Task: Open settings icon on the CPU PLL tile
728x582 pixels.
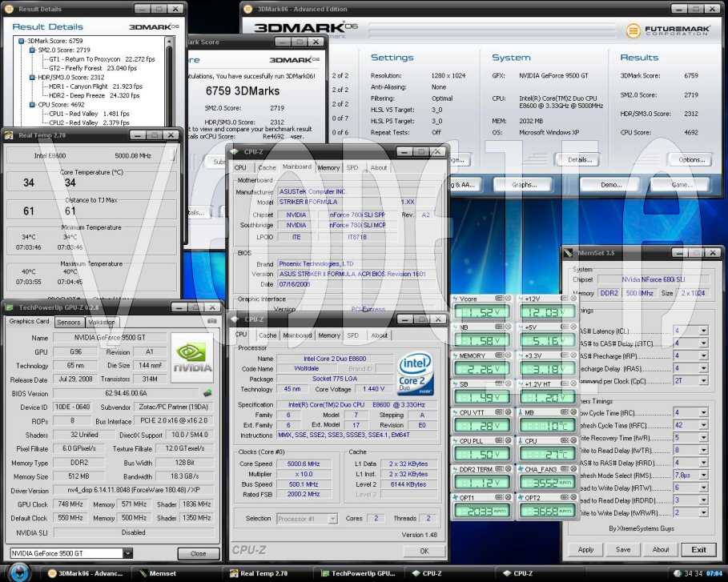Action: tap(499, 440)
